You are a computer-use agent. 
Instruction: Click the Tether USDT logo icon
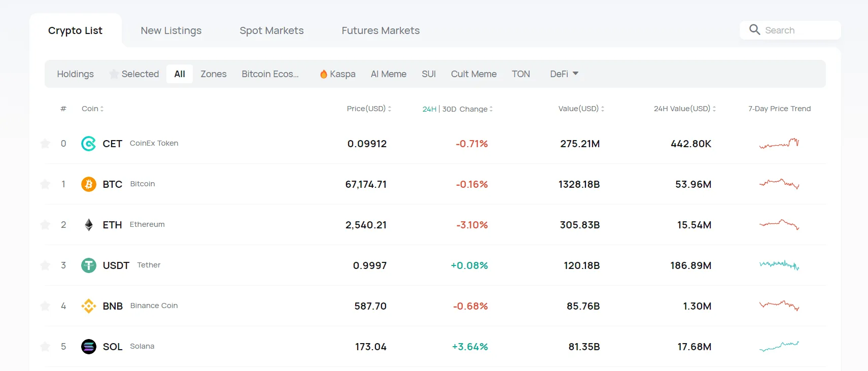click(89, 265)
